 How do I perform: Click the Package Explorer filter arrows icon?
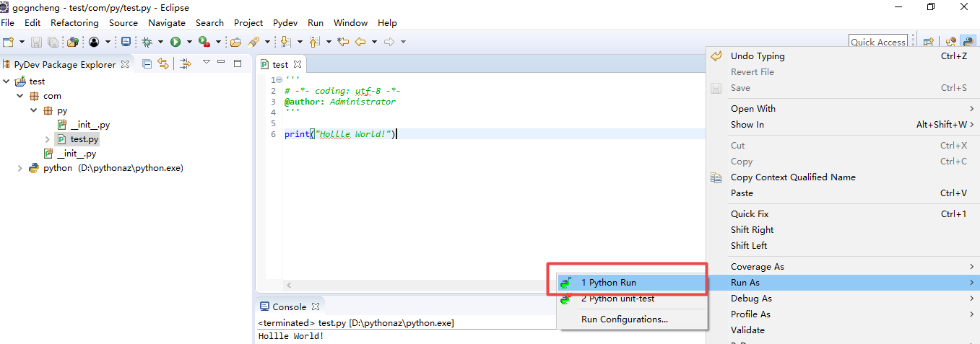[x=186, y=63]
